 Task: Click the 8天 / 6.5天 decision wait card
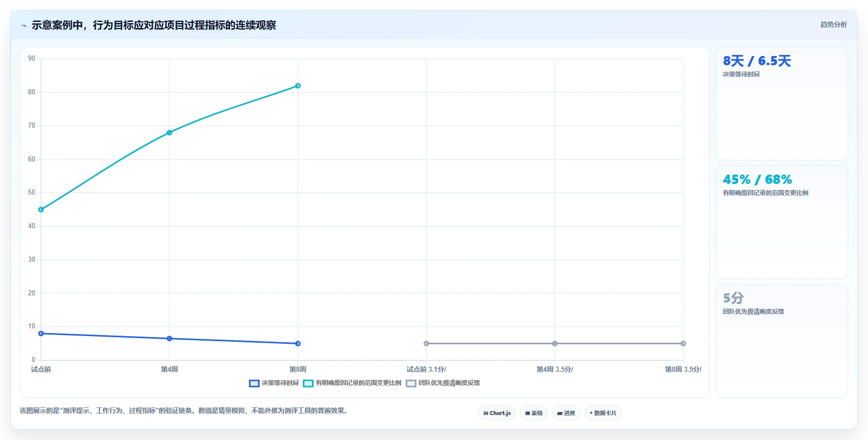tap(781, 104)
